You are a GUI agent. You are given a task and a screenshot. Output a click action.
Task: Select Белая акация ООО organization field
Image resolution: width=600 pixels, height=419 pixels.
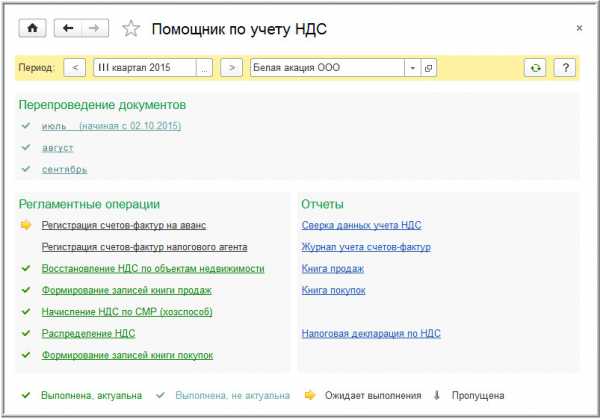(326, 67)
